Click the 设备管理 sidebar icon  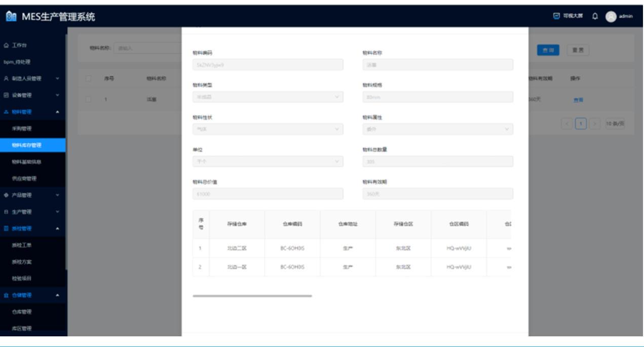(x=6, y=95)
